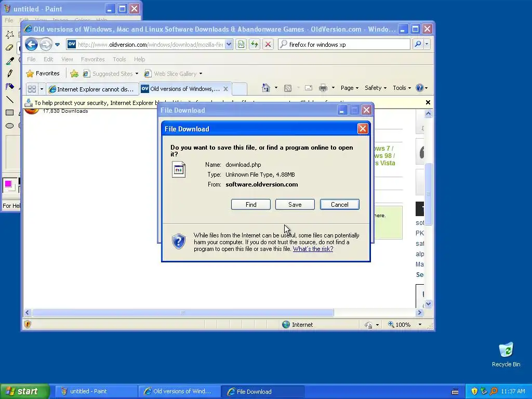Click the IE Forward navigation button
The image size is (532, 399).
46,44
